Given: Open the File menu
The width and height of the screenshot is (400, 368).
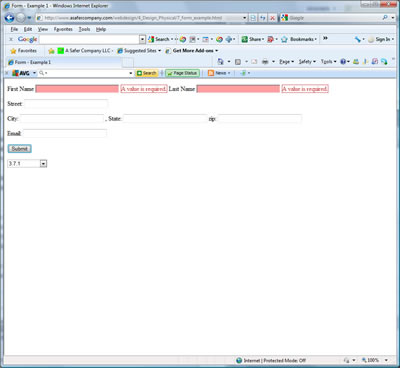Looking at the screenshot, I should [x=14, y=29].
